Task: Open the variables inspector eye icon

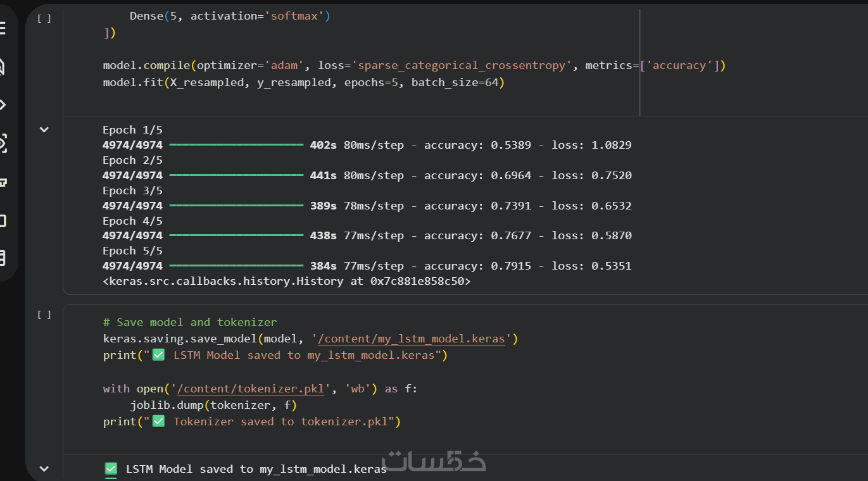Action: (x=2, y=144)
